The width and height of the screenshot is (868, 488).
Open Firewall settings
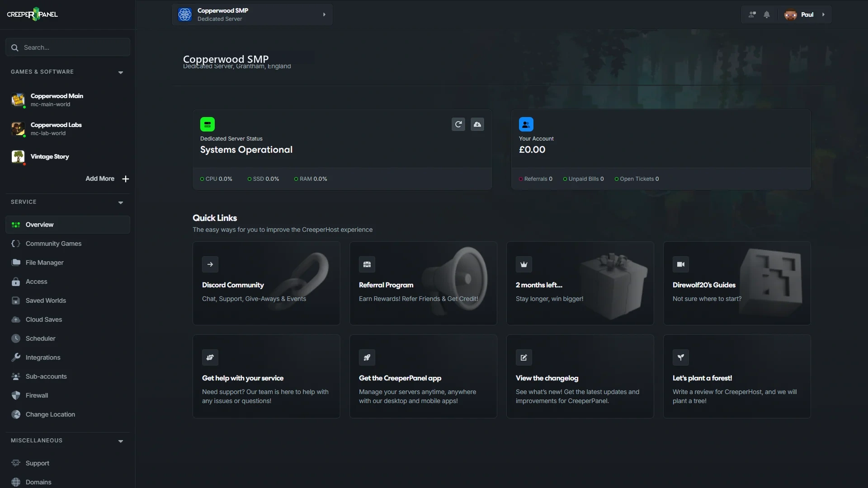pyautogui.click(x=68, y=395)
